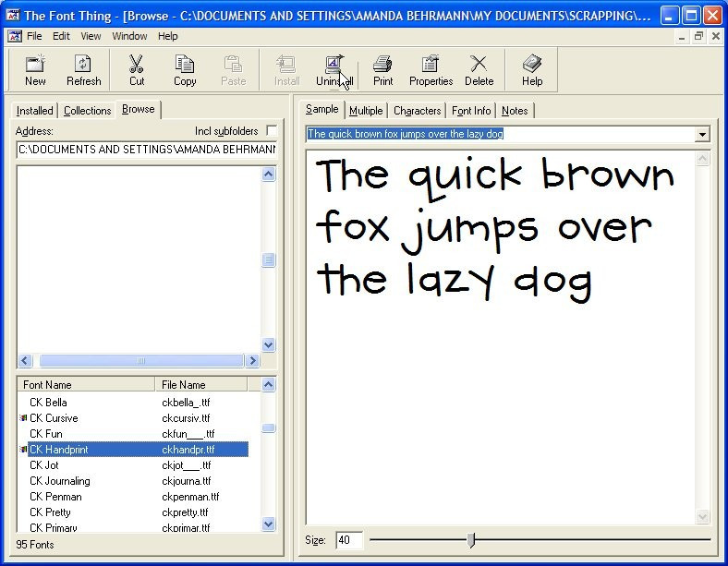Viewport: 728px width, 566px height.
Task: Click the app icon in menu bar
Action: pos(15,36)
